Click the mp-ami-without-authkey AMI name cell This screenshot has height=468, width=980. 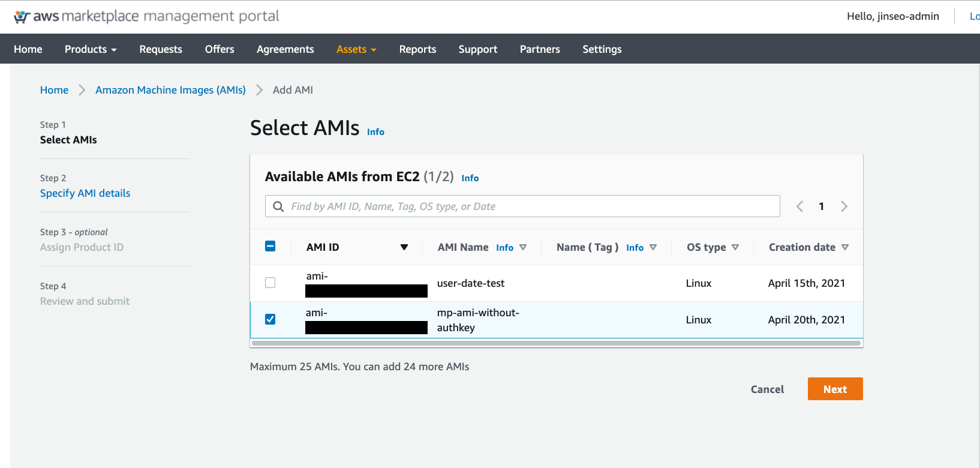tap(478, 320)
